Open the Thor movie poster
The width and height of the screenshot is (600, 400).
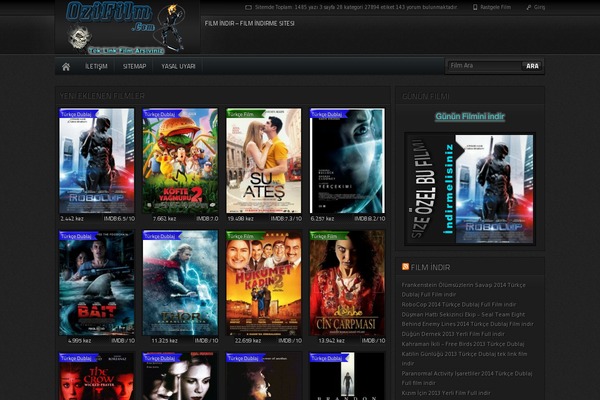pyautogui.click(x=180, y=283)
